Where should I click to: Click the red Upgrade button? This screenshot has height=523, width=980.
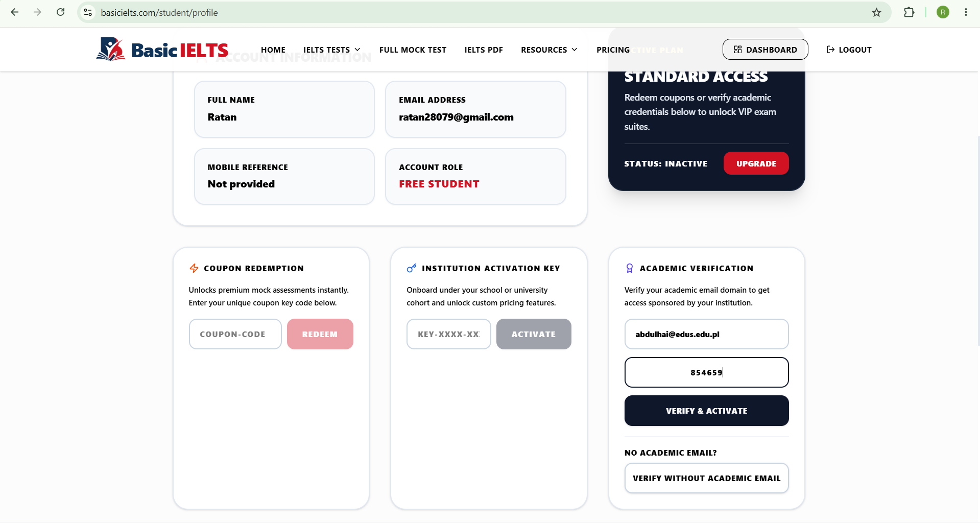[x=756, y=163]
